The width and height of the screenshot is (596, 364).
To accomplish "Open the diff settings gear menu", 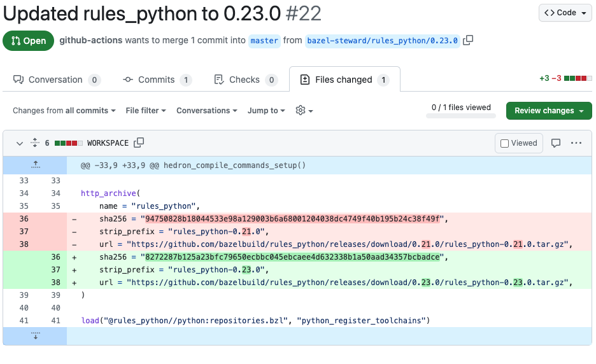I will pyautogui.click(x=304, y=111).
